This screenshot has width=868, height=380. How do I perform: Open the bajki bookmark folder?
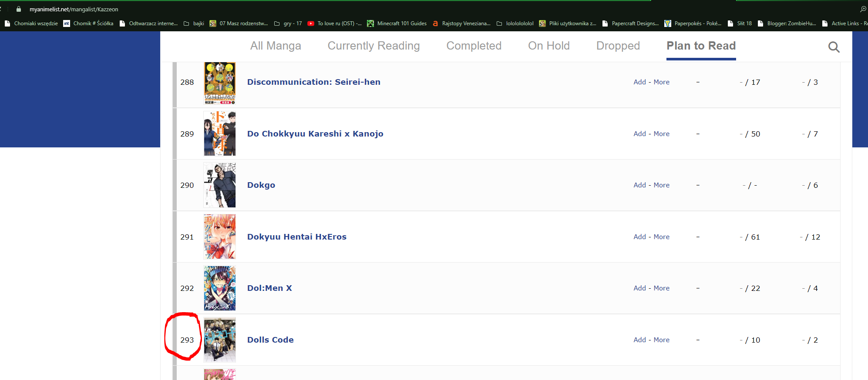tap(194, 23)
